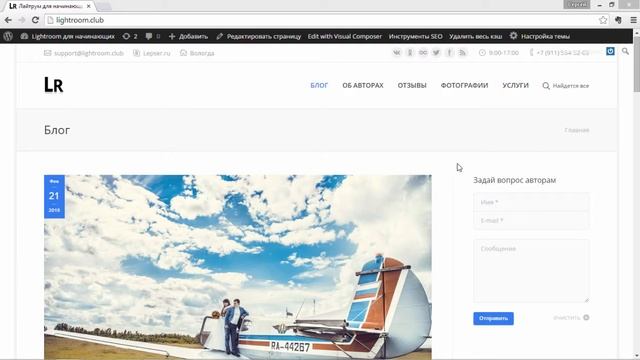
Task: Open the ФОТОГРАФИИ menu item
Action: (464, 85)
